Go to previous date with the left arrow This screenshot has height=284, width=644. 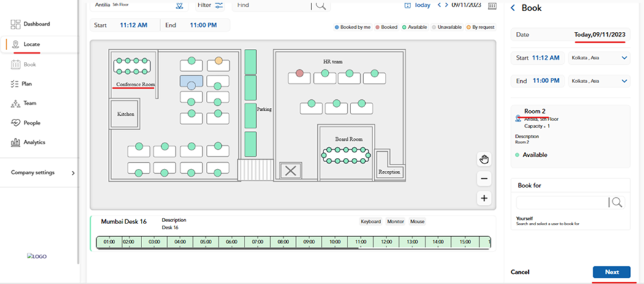[x=439, y=5]
